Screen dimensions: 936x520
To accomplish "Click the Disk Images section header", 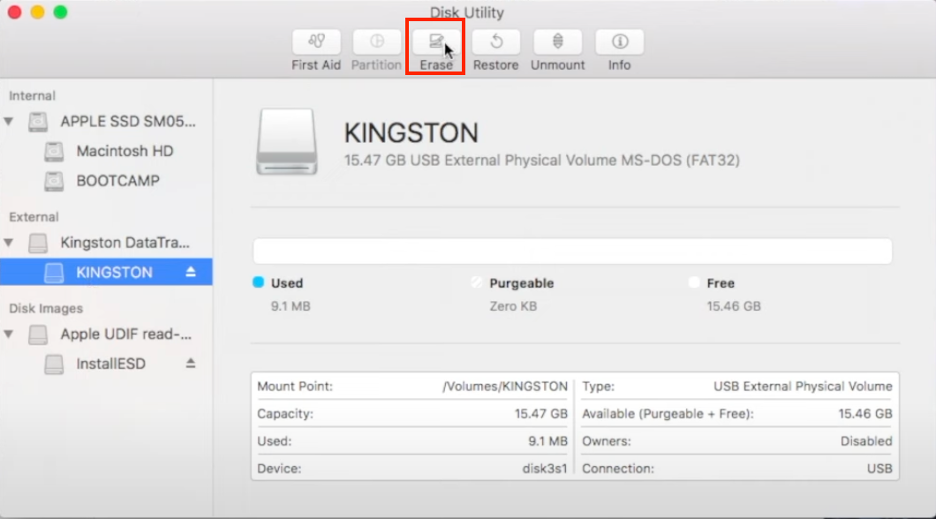I will click(x=45, y=309).
